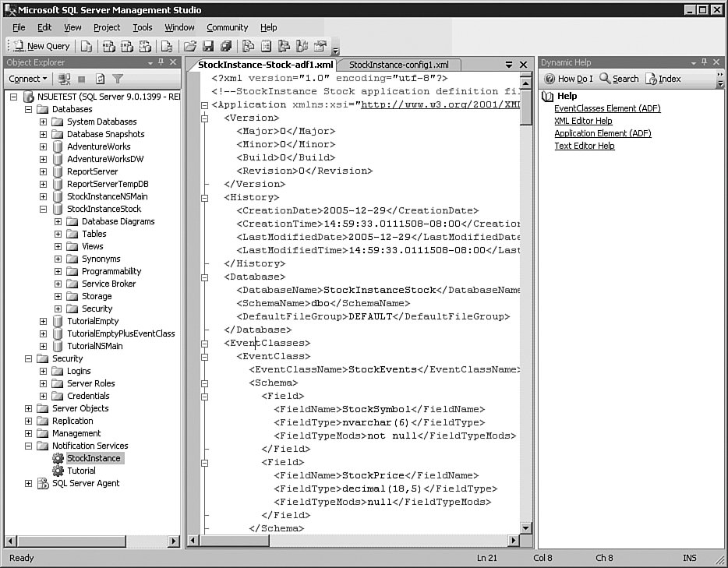Expand the Tables folder
The height and width of the screenshot is (568, 728).
(58, 234)
